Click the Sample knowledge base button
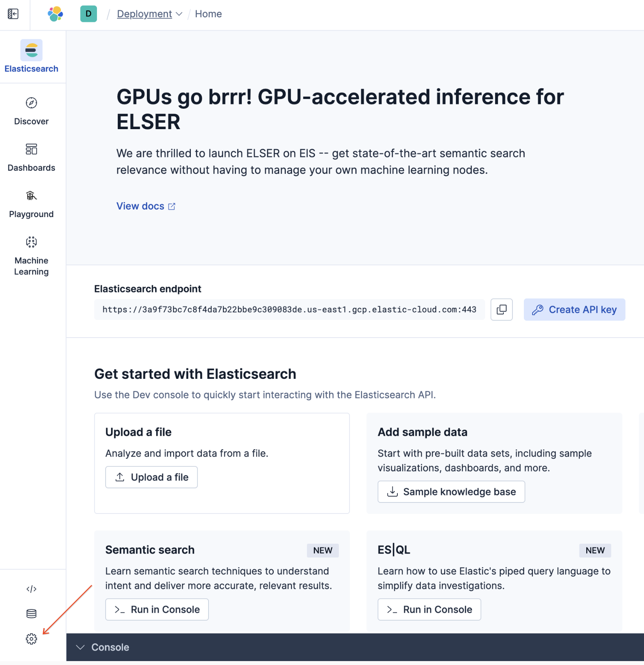The height and width of the screenshot is (665, 644). point(451,491)
